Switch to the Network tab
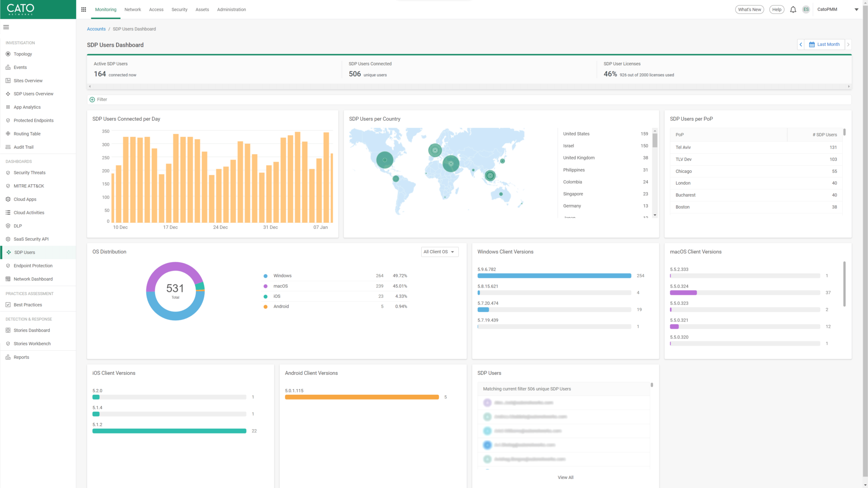Image resolution: width=868 pixels, height=488 pixels. (133, 9)
